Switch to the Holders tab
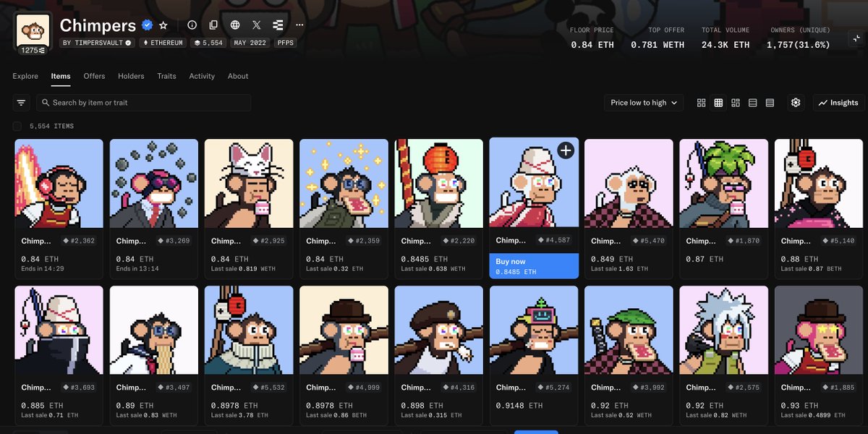Image resolution: width=868 pixels, height=434 pixels. click(131, 76)
